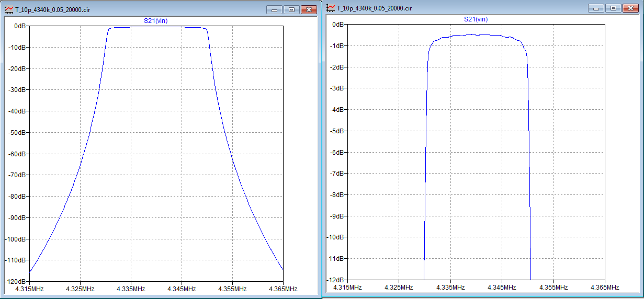Viewport: 644px width, 299px height.
Task: Click -4dB axis label in right plot
Action: [x=337, y=109]
